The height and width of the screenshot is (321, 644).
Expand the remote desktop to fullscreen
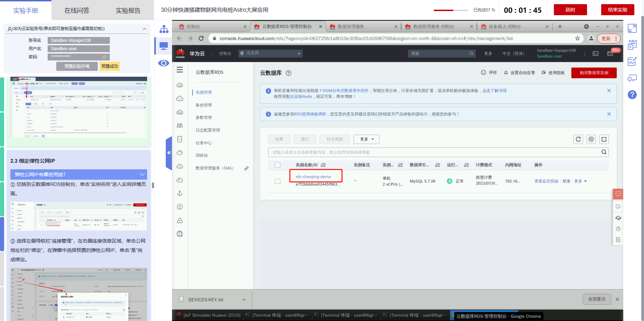(x=632, y=28)
